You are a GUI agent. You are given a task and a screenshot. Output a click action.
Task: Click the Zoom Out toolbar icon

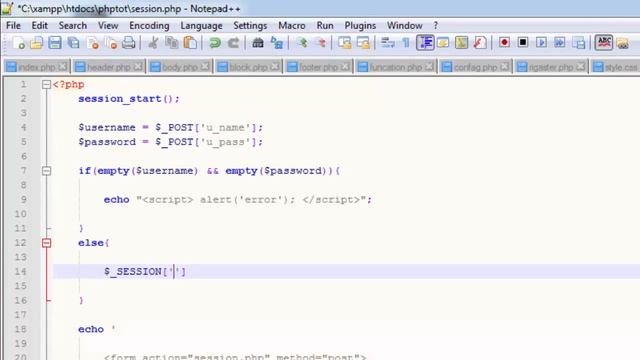coord(321,43)
